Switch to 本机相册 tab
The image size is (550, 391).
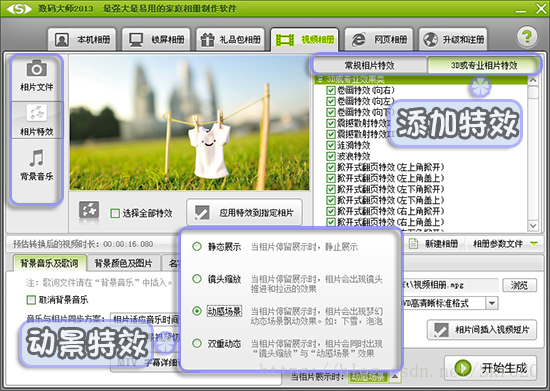point(82,39)
